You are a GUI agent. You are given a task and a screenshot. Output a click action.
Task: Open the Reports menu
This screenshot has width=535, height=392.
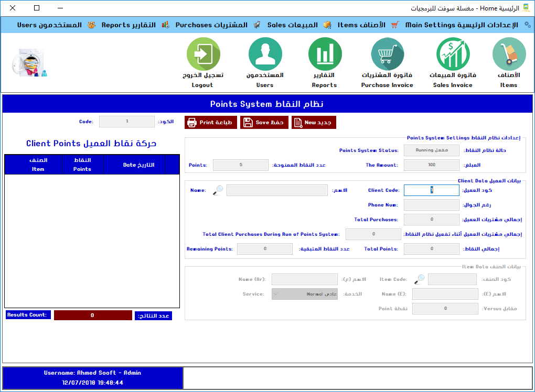(129, 25)
